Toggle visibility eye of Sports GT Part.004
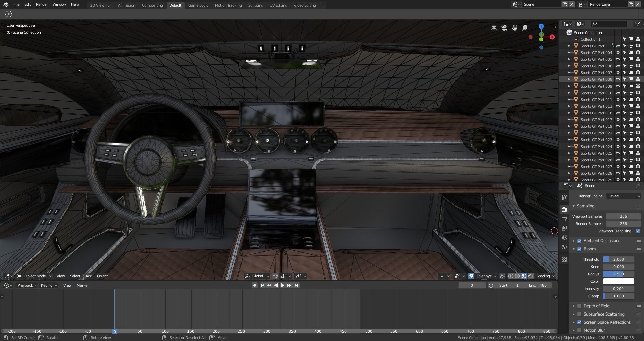644x341 pixels. click(x=618, y=53)
